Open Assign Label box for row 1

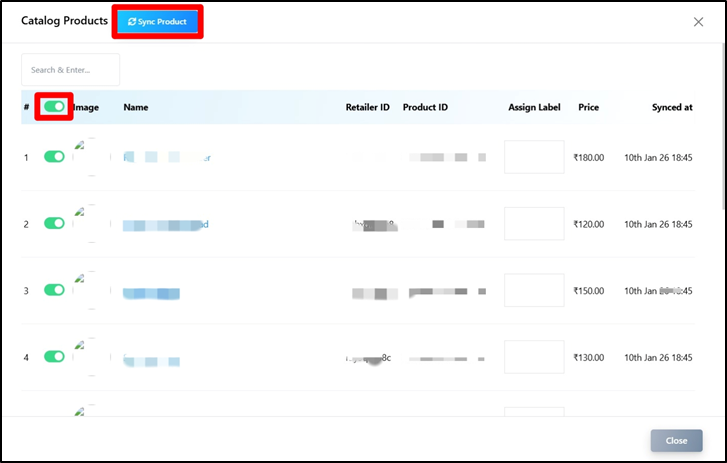[x=534, y=157]
